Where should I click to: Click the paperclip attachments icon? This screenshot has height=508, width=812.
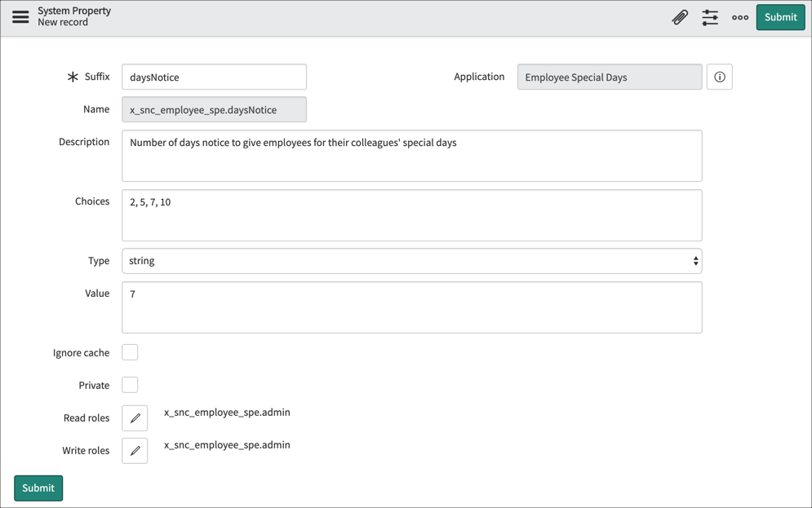pyautogui.click(x=680, y=17)
